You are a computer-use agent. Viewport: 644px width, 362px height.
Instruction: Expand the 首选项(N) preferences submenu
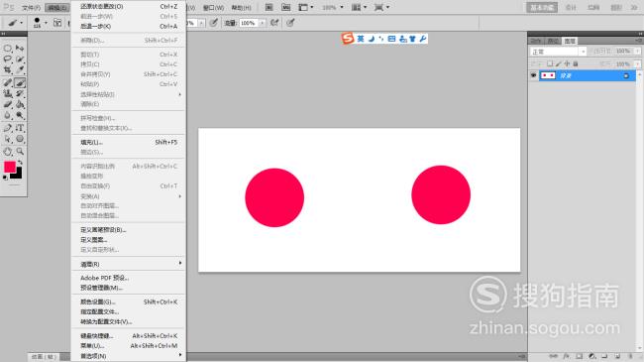(x=128, y=356)
